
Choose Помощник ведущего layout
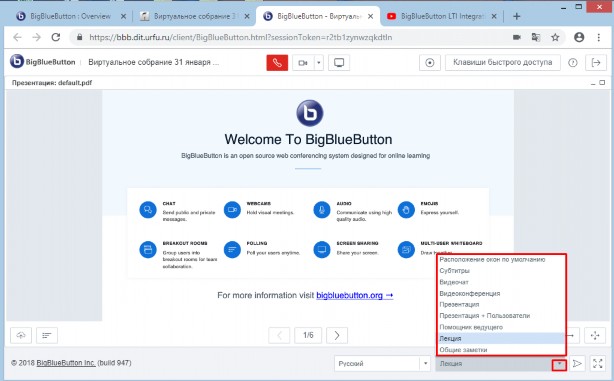click(501, 327)
